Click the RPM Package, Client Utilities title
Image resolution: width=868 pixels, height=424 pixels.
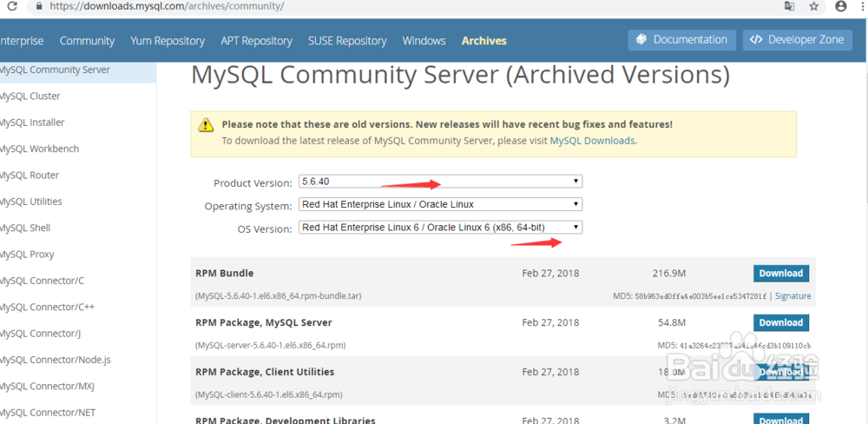click(x=265, y=372)
